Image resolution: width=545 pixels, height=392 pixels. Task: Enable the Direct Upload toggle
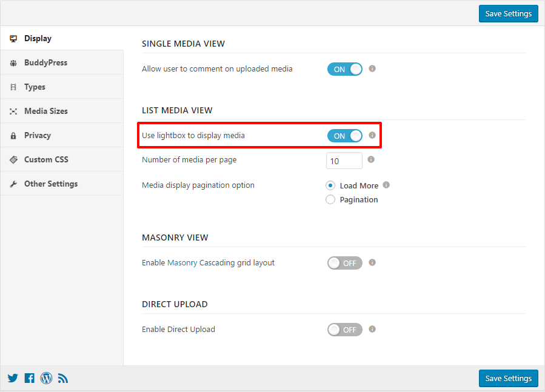click(x=344, y=330)
